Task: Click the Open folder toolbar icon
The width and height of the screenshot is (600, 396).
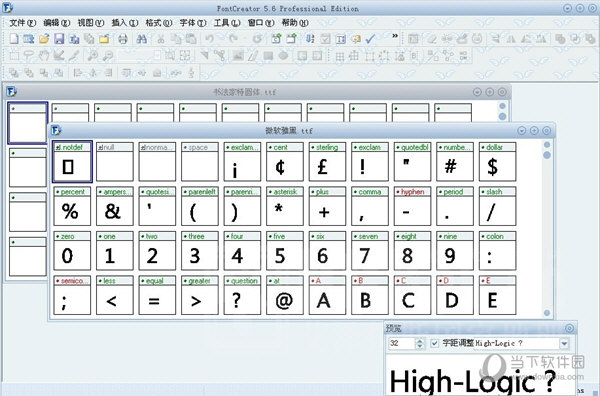Action: click(44, 39)
